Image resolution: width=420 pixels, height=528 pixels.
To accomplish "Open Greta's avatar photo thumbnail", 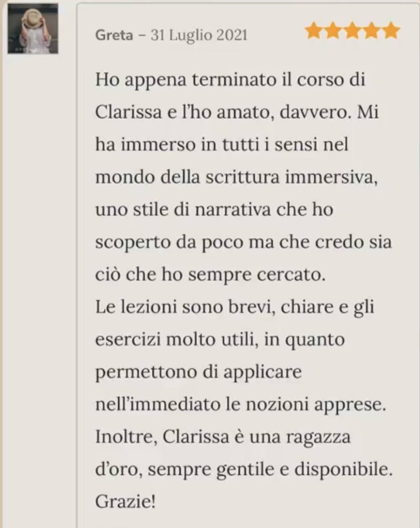I will (x=33, y=29).
